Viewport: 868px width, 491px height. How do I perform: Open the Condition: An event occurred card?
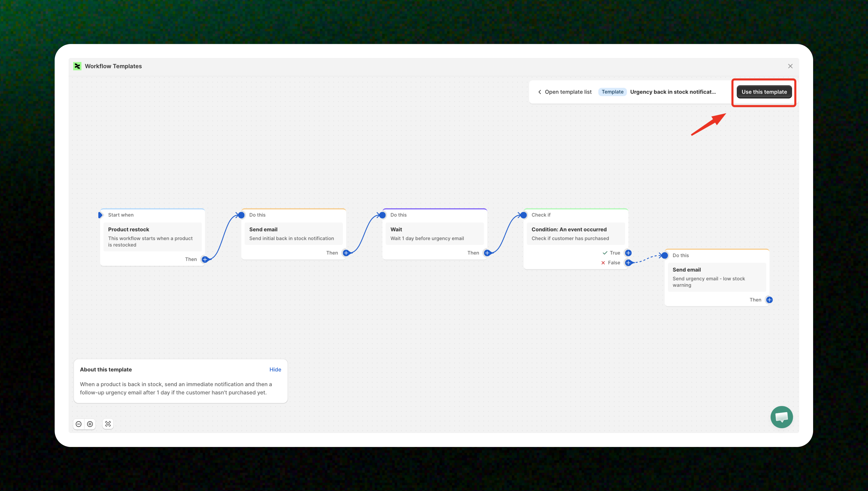pyautogui.click(x=576, y=233)
